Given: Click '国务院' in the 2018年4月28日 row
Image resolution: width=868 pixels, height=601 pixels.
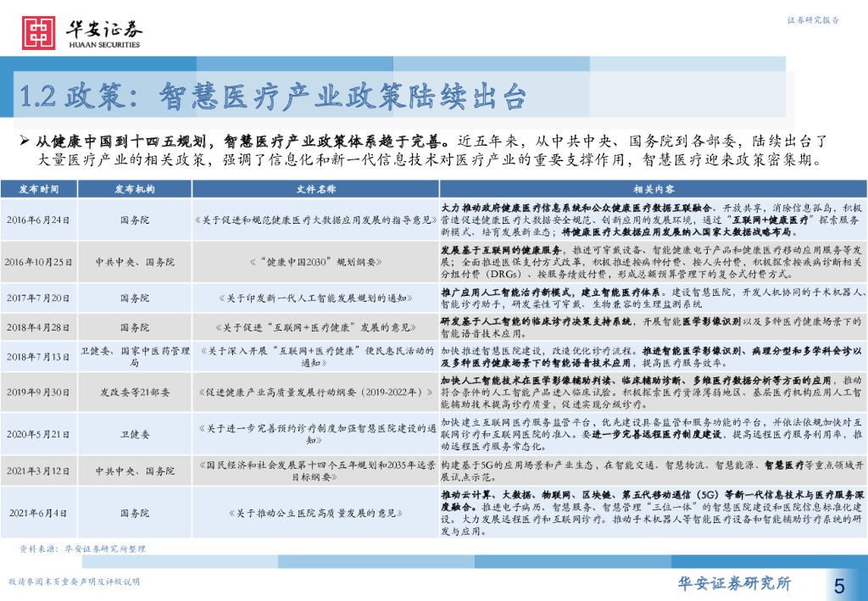Looking at the screenshot, I should point(135,327).
